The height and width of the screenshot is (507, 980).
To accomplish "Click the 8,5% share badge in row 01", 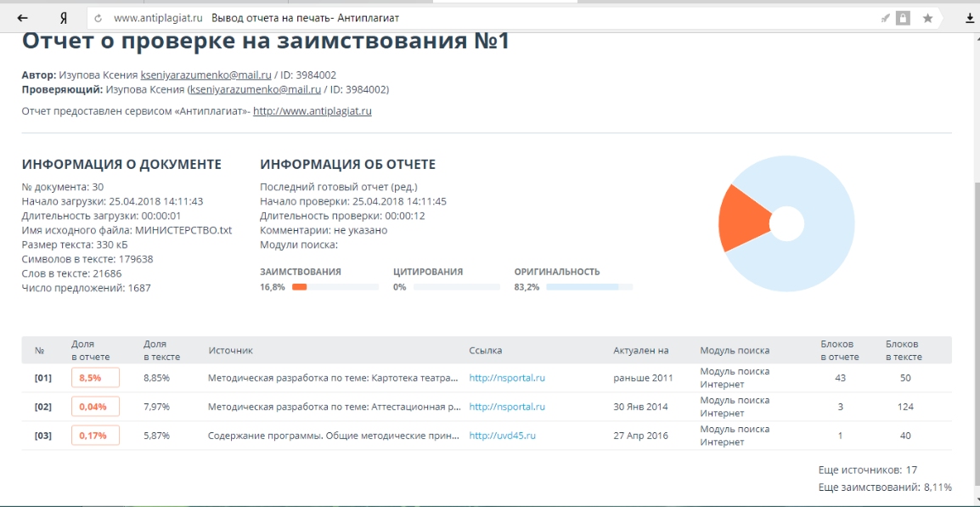I will [x=95, y=378].
